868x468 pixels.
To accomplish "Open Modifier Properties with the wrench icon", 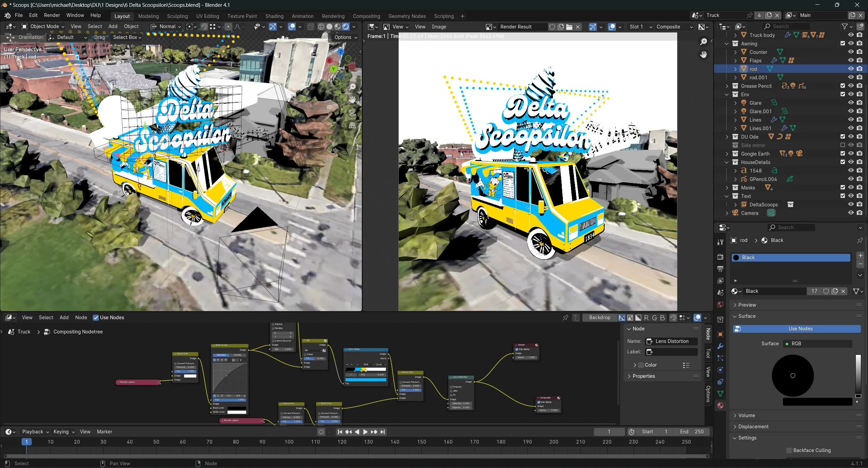I will [721, 346].
